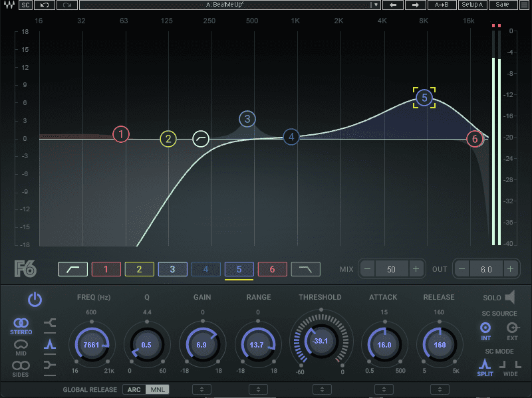
Task: Open the link arrows below RANGE
Action: pyautogui.click(x=258, y=389)
